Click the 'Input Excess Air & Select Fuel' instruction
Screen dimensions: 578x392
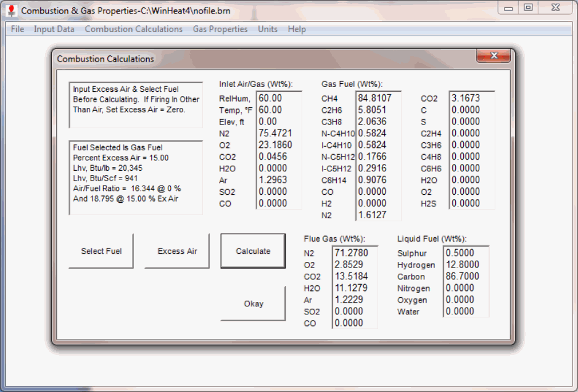coord(126,89)
